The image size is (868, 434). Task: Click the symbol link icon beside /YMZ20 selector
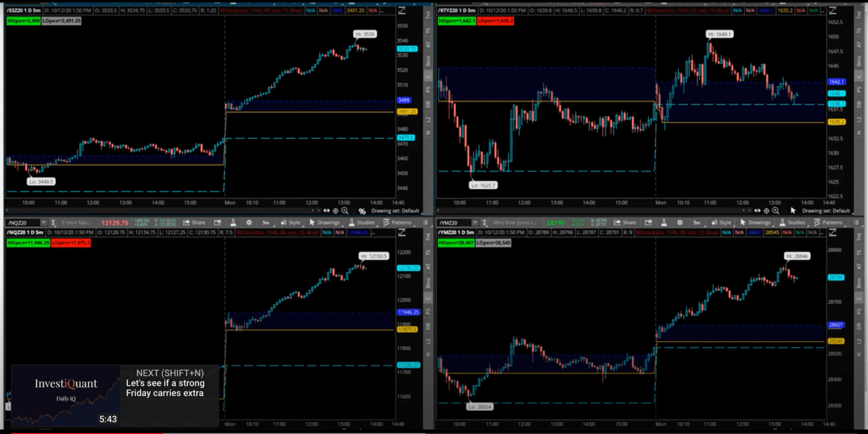click(484, 222)
